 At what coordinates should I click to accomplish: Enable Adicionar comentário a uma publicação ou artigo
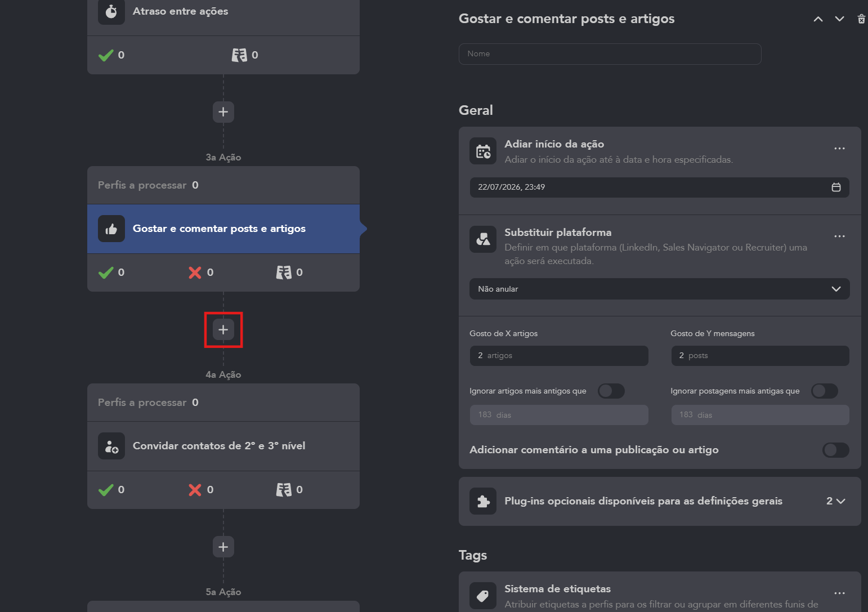pos(836,450)
